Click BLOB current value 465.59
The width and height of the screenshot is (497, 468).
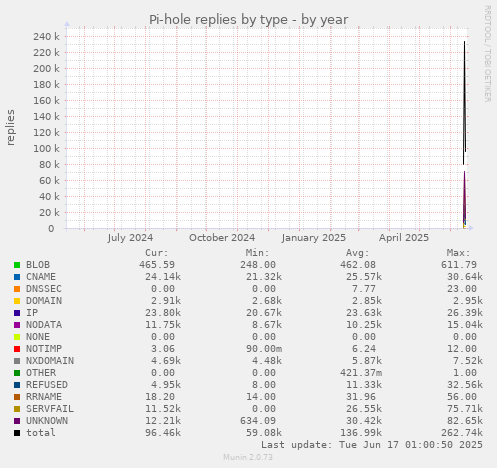157,265
